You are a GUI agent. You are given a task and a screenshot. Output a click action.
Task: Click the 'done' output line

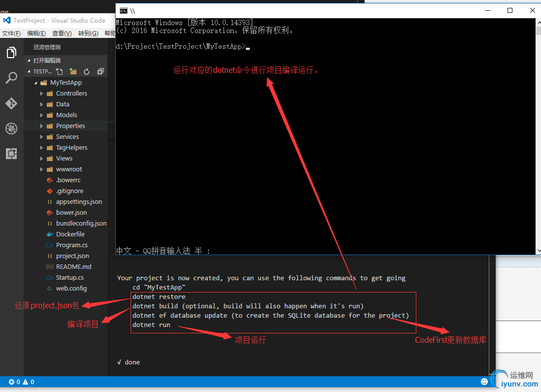[128, 362]
